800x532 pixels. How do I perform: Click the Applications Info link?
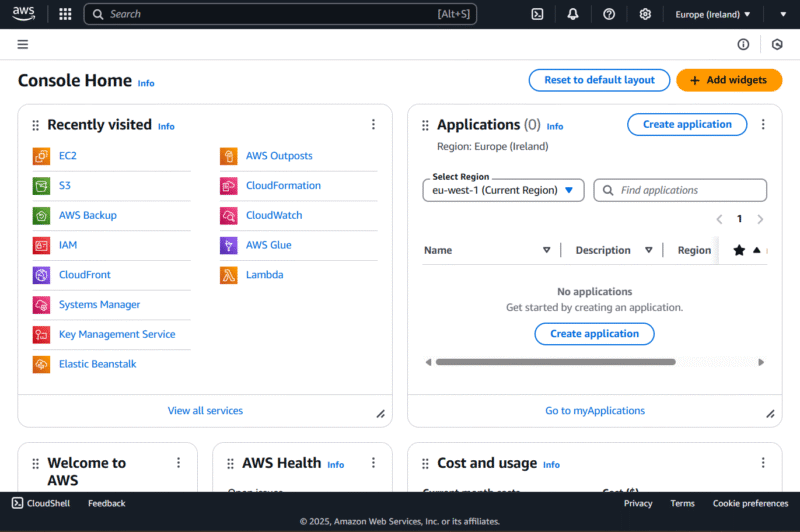[x=555, y=126]
